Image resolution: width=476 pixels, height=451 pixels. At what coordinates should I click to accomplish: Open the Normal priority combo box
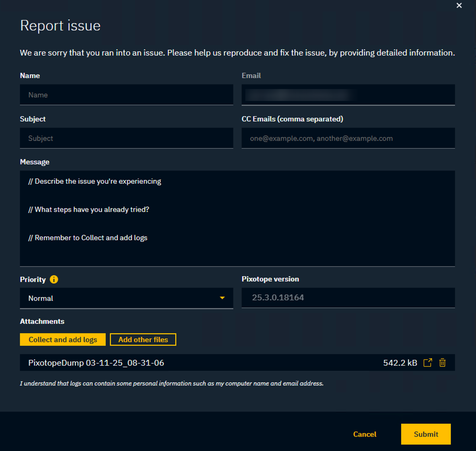pos(120,298)
